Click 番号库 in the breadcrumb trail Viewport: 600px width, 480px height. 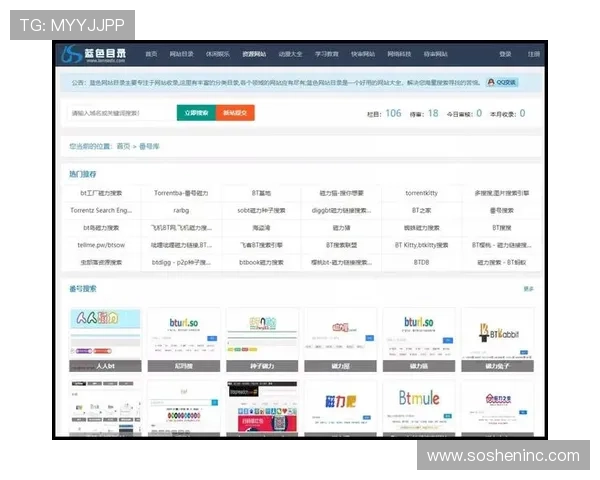[x=149, y=146]
